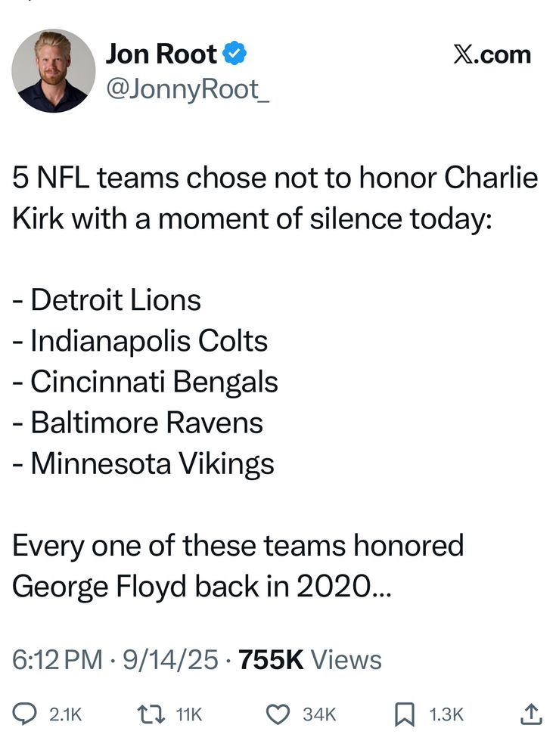The height and width of the screenshot is (756, 556).
Task: Visit the @JonnyRoot_ handle link
Action: [187, 91]
